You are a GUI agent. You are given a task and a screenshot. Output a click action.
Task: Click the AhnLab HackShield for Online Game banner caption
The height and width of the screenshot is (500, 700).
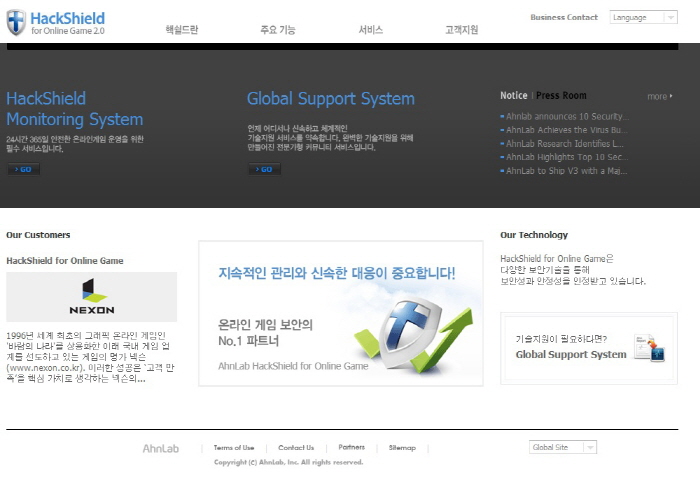tap(293, 366)
